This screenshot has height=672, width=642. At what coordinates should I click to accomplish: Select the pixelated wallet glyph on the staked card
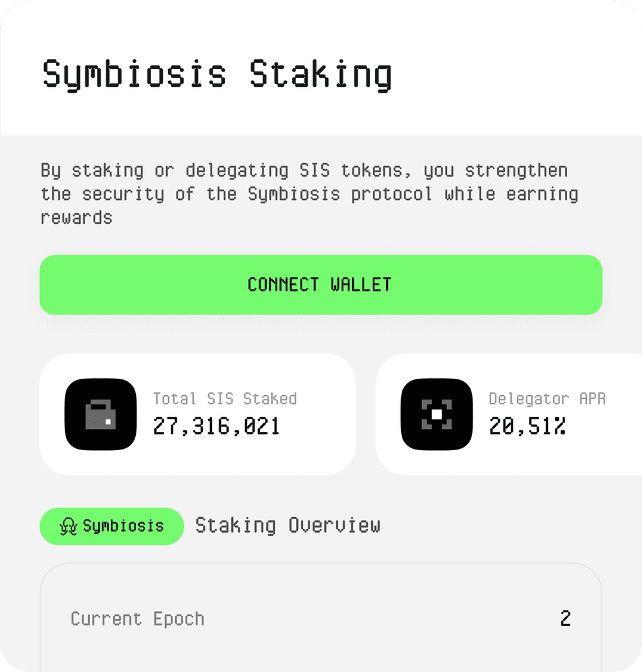100,414
